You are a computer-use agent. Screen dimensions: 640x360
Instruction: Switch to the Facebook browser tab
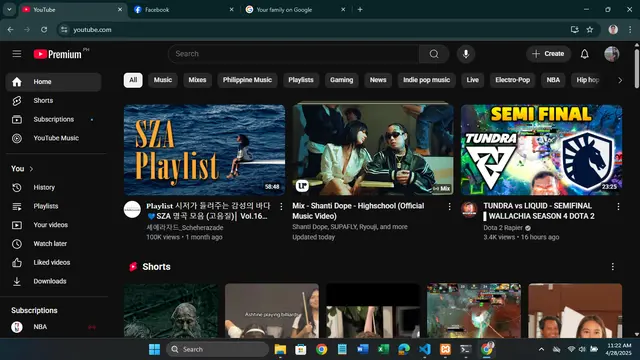coord(184,9)
